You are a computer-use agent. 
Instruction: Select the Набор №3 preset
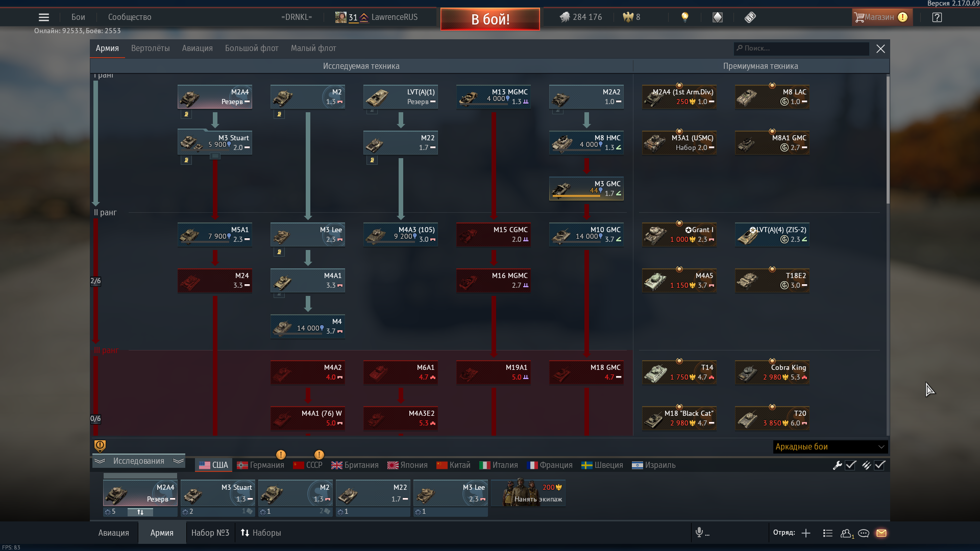coord(210,533)
